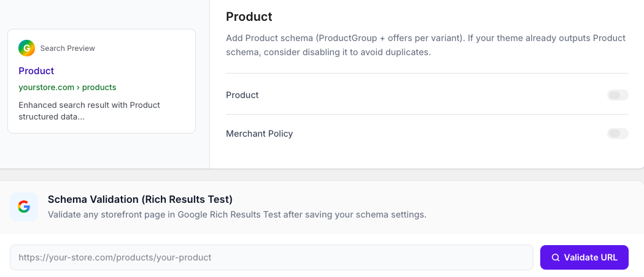Click the Search Preview caption text
This screenshot has width=644, height=277.
point(68,48)
